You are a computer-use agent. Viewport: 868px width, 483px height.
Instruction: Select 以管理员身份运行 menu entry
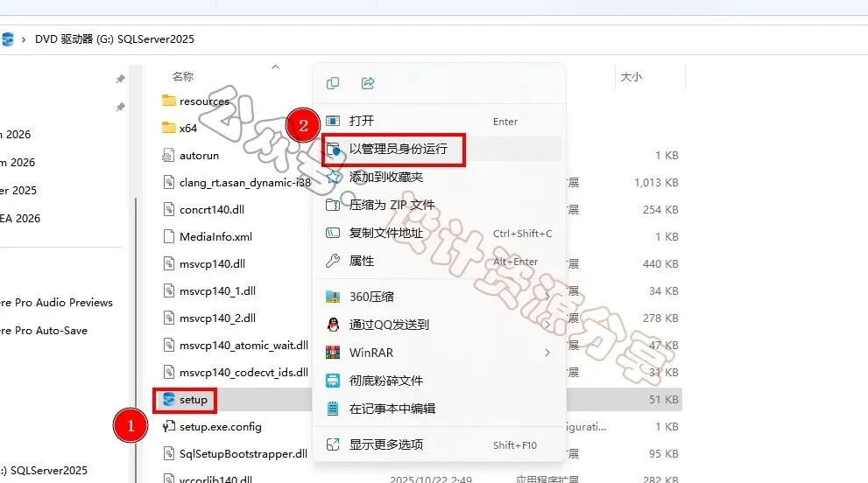440,149
